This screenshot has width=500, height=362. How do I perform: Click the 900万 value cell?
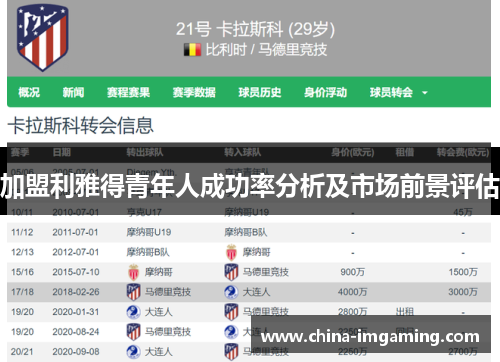coord(352,272)
